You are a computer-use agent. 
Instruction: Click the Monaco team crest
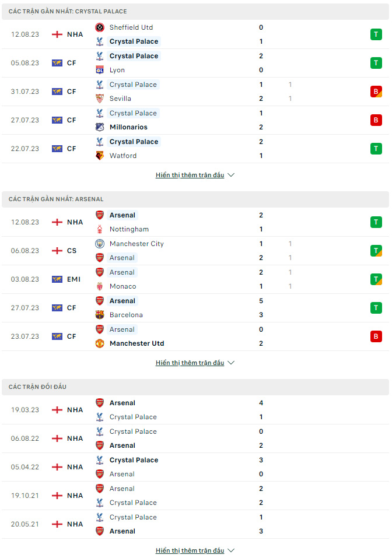coord(100,286)
